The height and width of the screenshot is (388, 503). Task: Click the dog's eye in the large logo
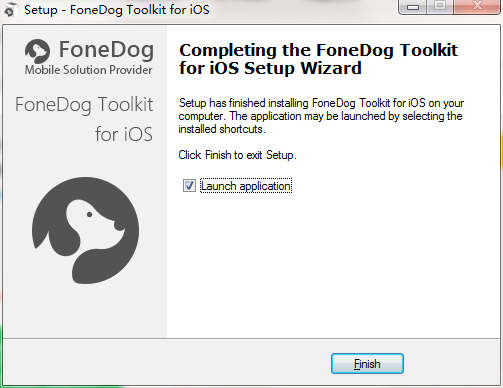pyautogui.click(x=89, y=215)
